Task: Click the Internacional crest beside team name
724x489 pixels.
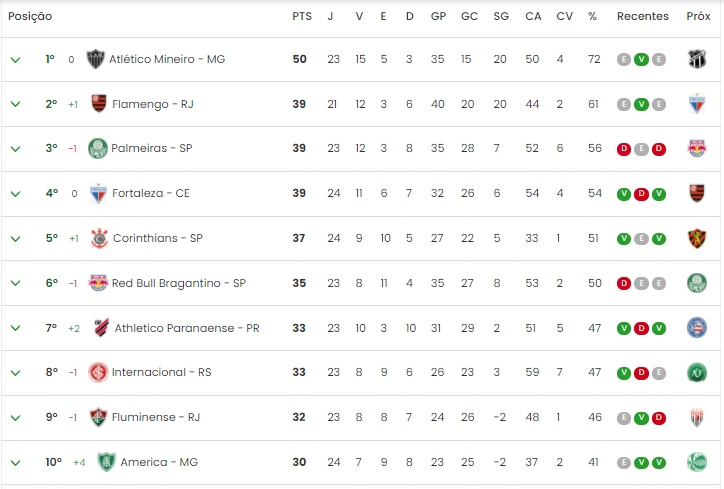Action: click(x=98, y=373)
